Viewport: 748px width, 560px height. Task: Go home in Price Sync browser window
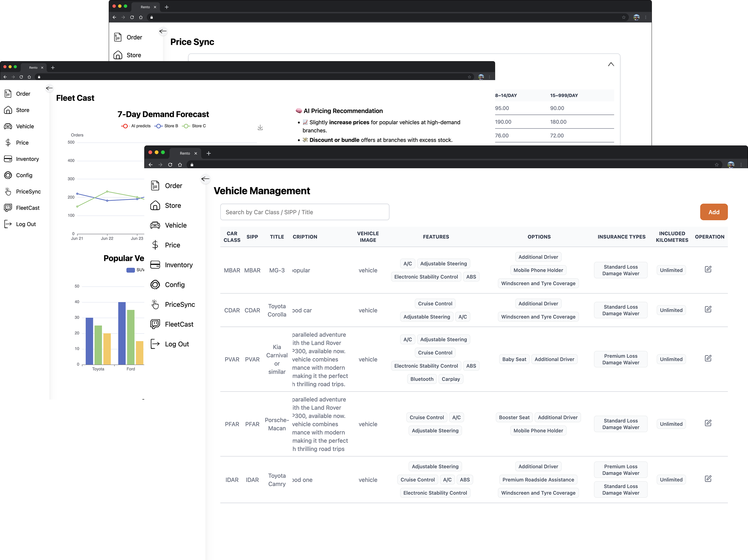pos(141,17)
